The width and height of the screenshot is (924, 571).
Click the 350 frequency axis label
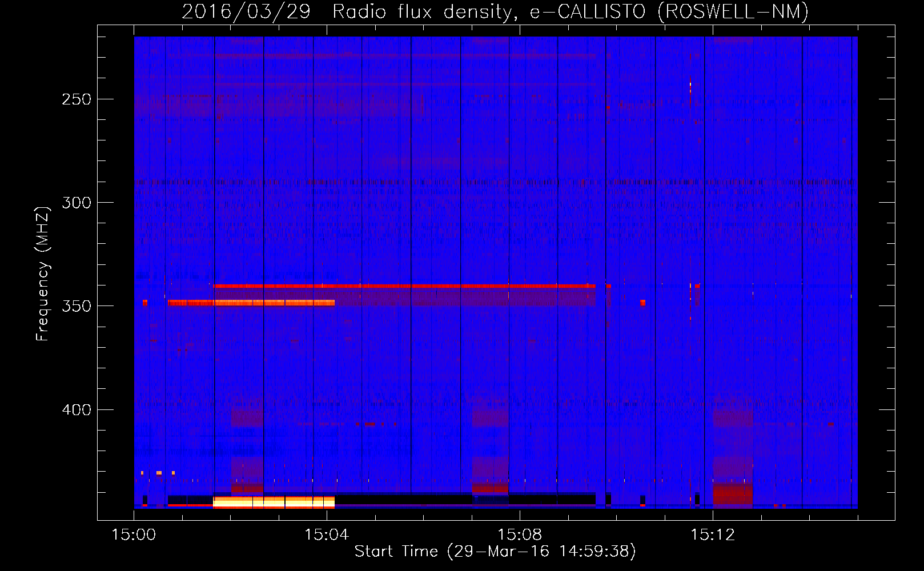click(77, 306)
